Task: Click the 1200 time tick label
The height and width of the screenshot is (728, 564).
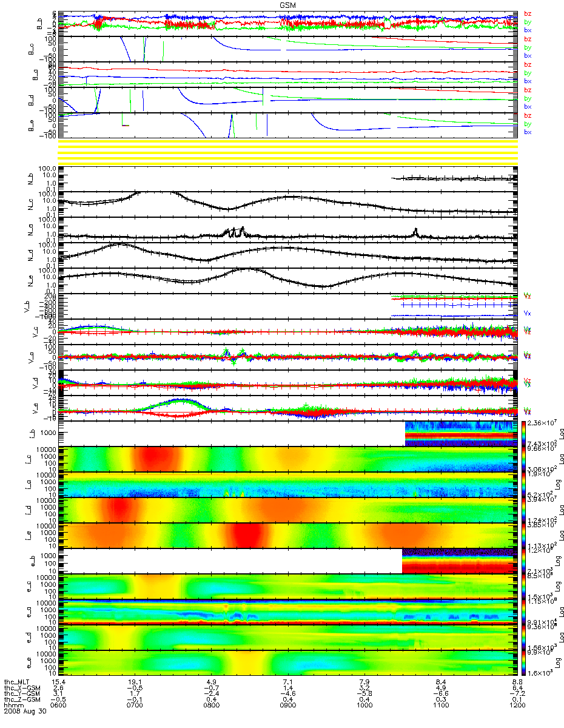Action: point(517,706)
